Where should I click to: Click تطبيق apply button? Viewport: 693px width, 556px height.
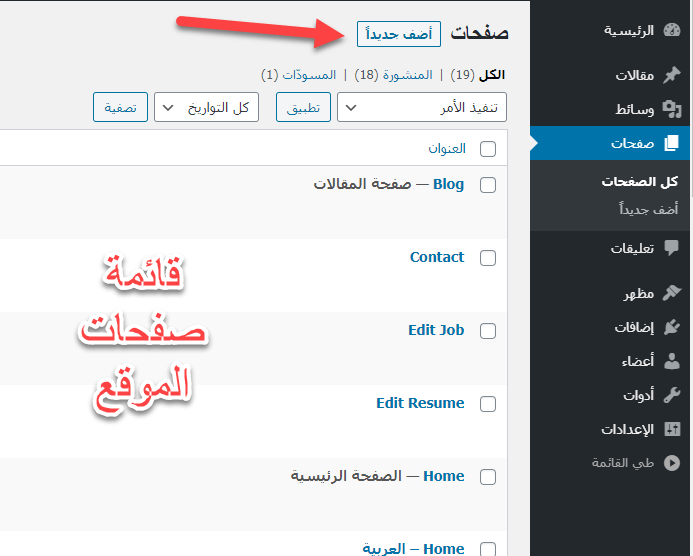(303, 107)
